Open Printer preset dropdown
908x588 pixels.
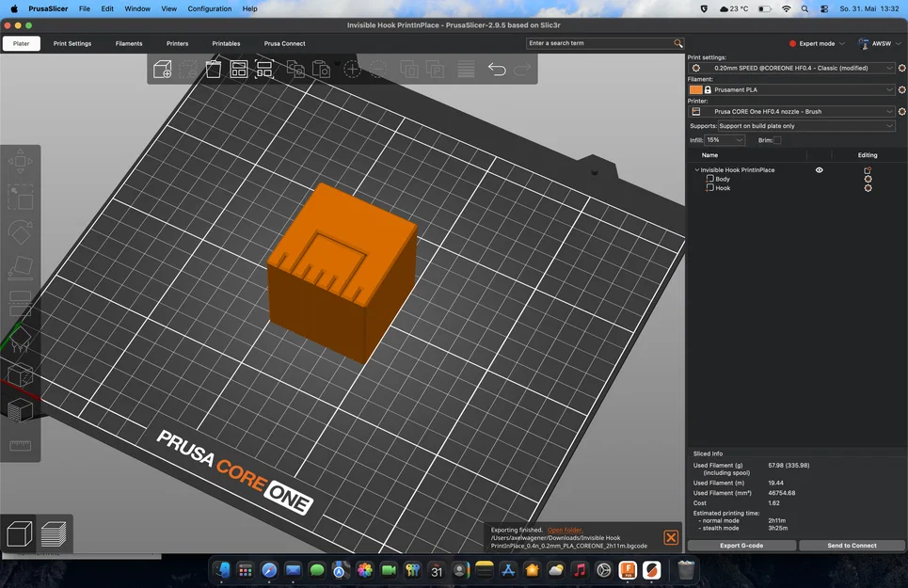point(791,112)
